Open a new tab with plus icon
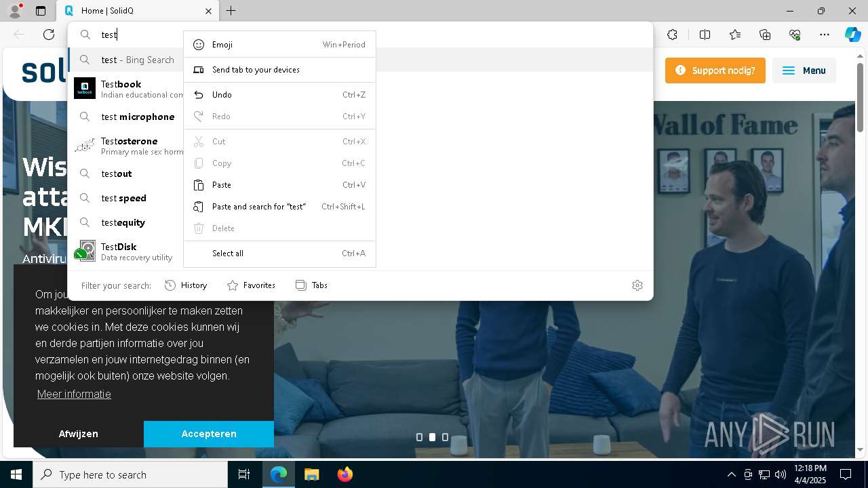Viewport: 868px width, 488px height. tap(231, 11)
